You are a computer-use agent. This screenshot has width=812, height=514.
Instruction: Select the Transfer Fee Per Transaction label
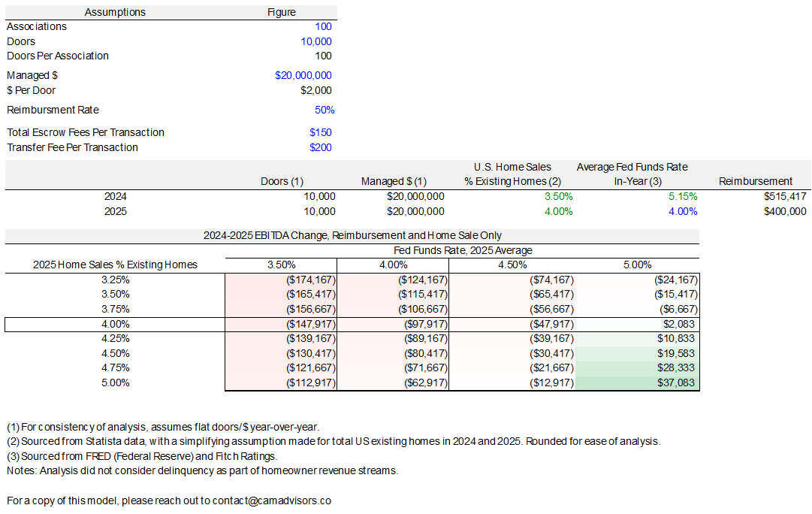tap(73, 148)
